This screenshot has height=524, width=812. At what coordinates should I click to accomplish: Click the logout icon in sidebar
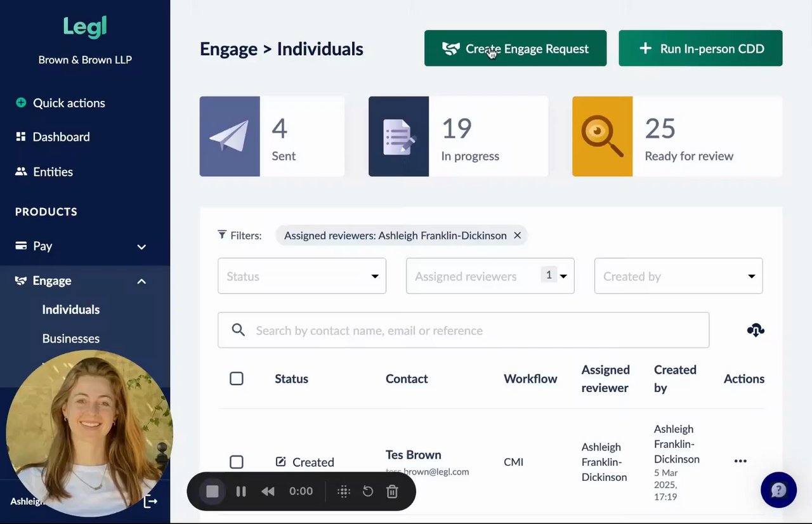pos(150,502)
